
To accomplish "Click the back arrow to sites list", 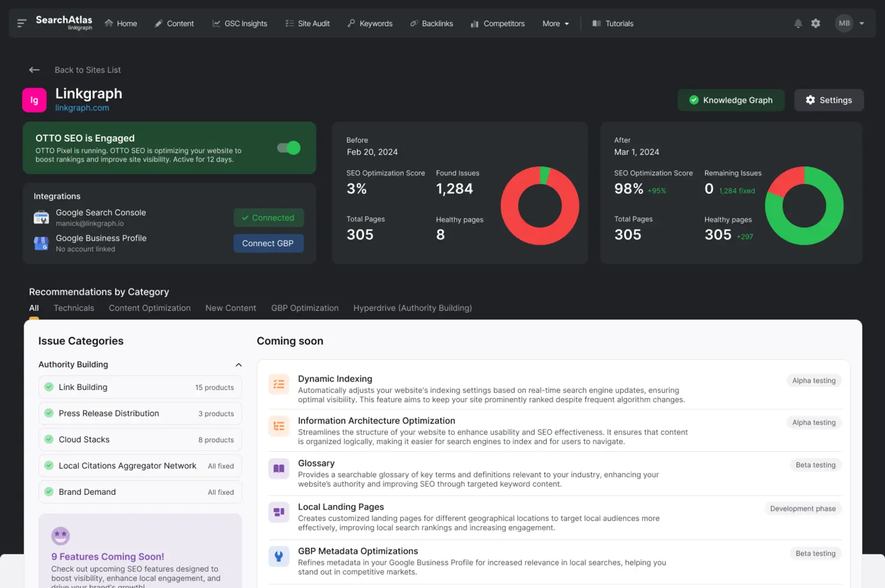I will (34, 70).
